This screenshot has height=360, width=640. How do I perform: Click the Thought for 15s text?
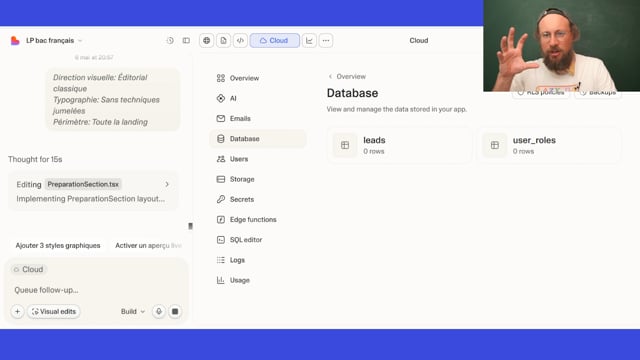[x=35, y=159]
